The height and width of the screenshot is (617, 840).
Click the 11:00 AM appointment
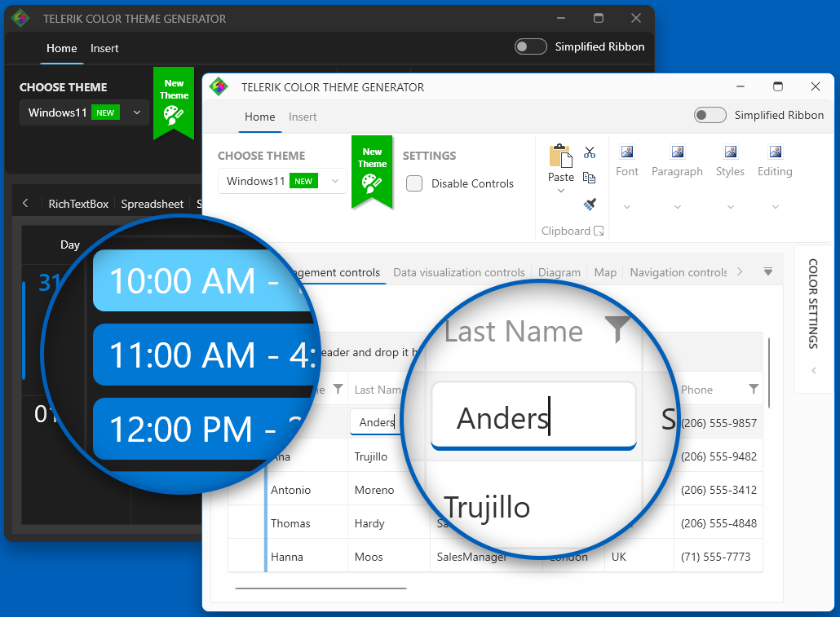206,355
